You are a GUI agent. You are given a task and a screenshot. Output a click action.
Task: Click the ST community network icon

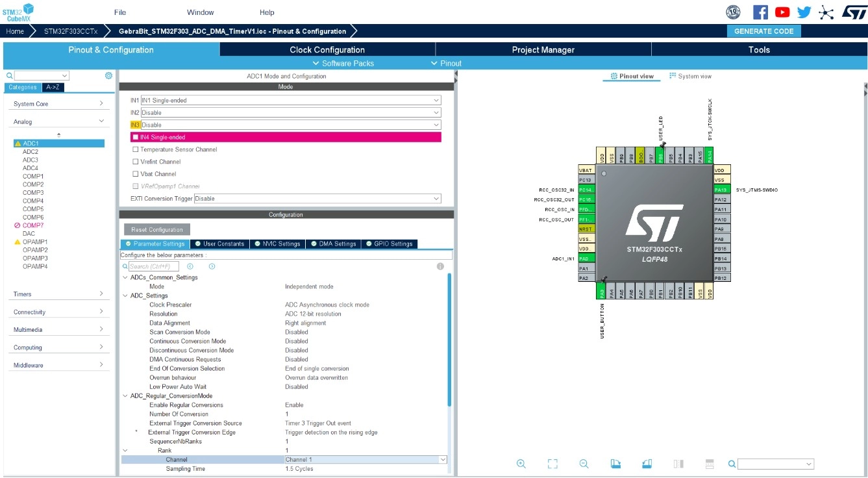826,12
